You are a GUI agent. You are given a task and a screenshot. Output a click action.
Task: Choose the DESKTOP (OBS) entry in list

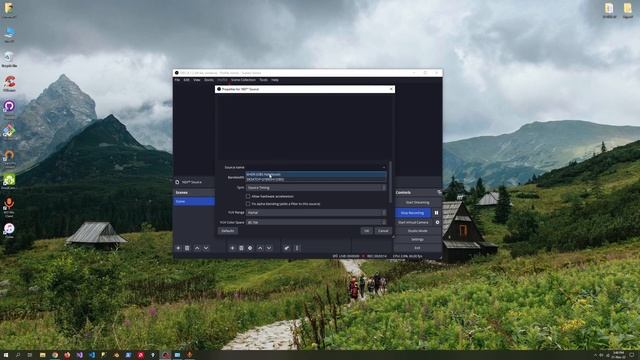point(316,179)
